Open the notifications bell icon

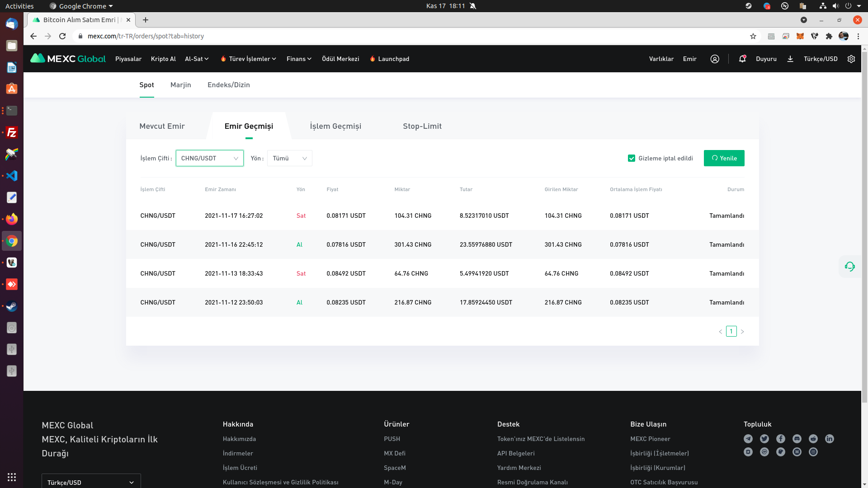[x=742, y=59]
